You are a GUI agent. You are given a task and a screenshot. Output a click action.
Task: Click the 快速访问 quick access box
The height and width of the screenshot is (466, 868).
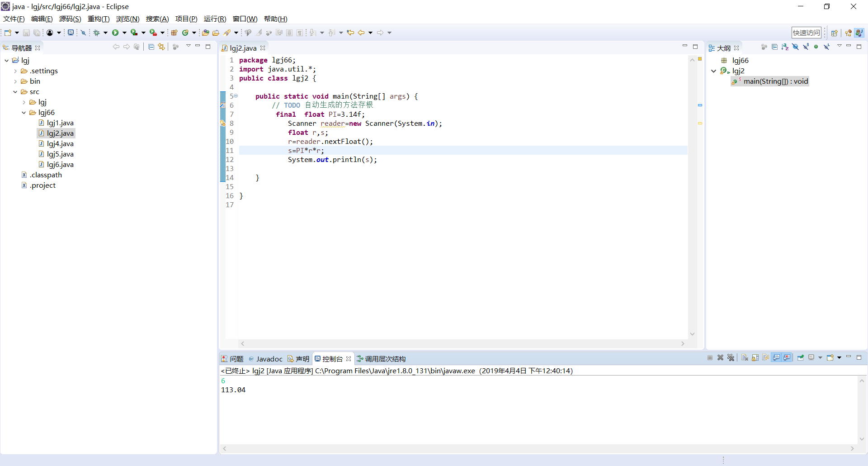tap(806, 33)
